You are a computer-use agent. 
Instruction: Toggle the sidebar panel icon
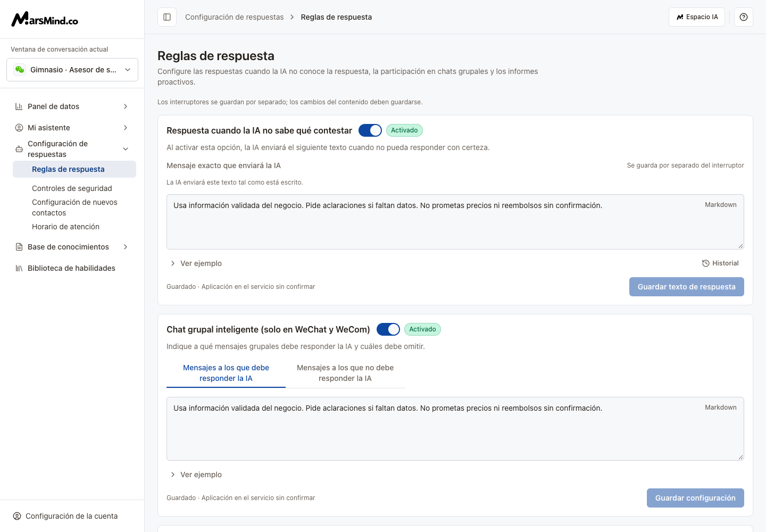167,17
